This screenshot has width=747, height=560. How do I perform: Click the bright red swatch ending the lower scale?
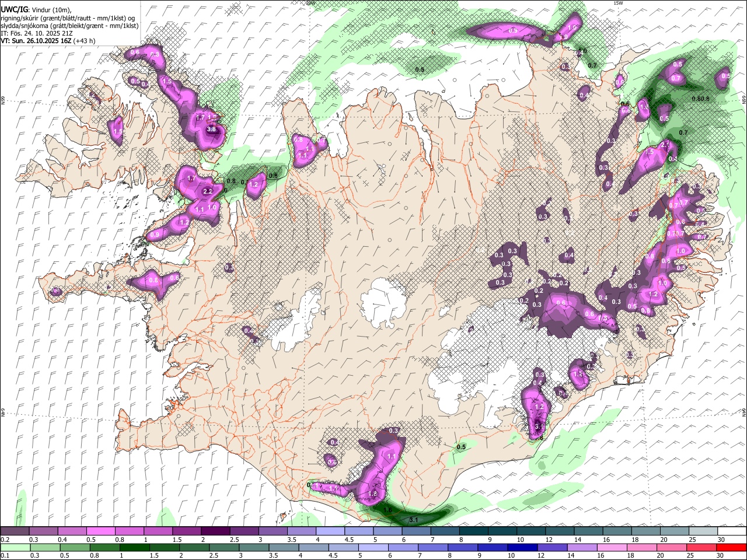click(x=731, y=548)
